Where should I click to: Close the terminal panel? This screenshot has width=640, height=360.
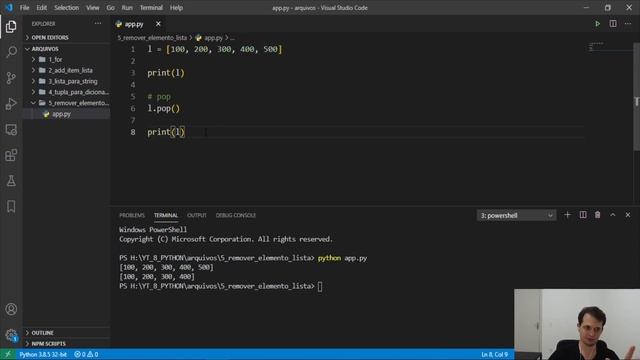pyautogui.click(x=628, y=215)
